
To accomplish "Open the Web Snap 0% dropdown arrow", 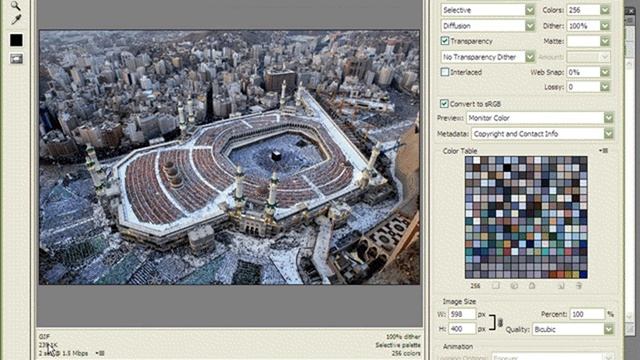I will pyautogui.click(x=605, y=72).
